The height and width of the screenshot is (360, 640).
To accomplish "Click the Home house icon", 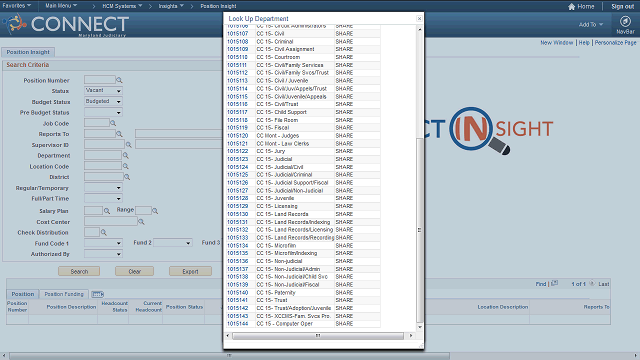I will click(571, 7).
